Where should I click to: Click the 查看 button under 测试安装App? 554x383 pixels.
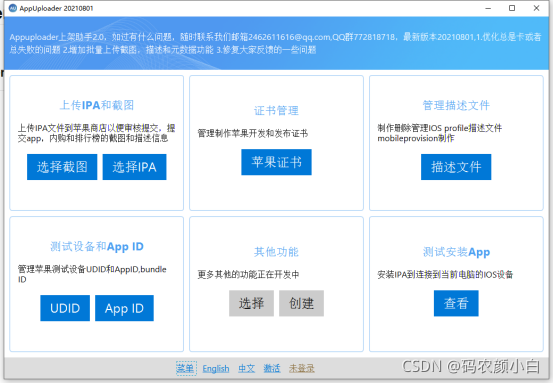(x=456, y=303)
